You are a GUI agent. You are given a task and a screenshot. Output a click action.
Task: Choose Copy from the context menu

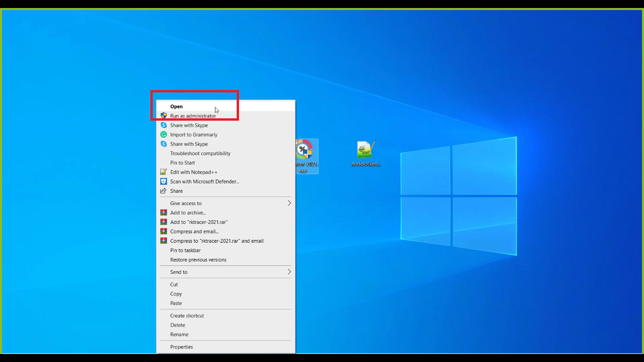(x=226, y=294)
